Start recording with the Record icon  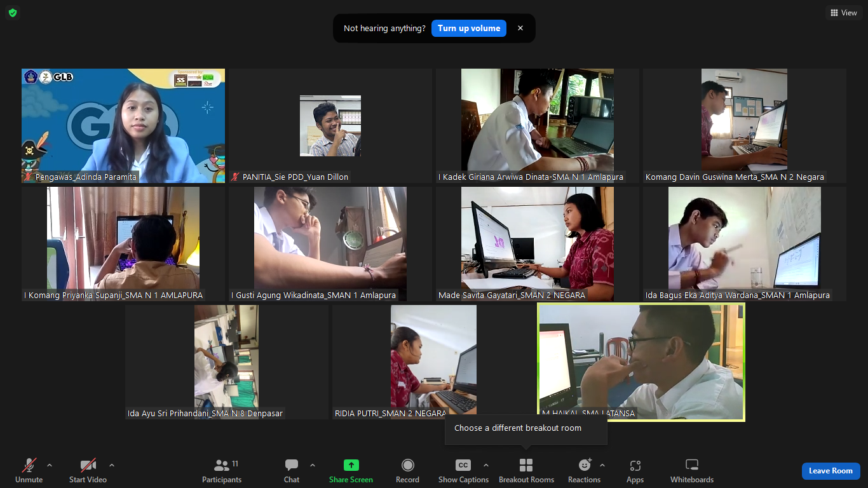[407, 466]
